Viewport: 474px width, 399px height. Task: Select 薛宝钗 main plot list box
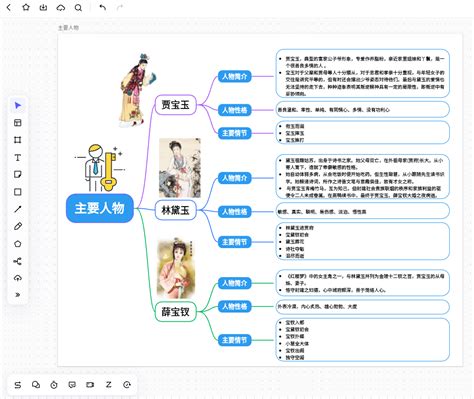point(363,340)
